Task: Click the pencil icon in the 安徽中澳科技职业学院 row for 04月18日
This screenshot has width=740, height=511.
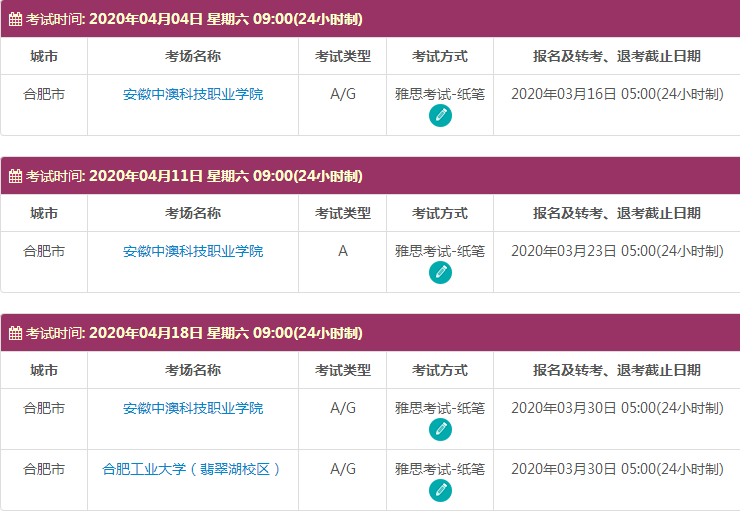Action: pos(440,430)
